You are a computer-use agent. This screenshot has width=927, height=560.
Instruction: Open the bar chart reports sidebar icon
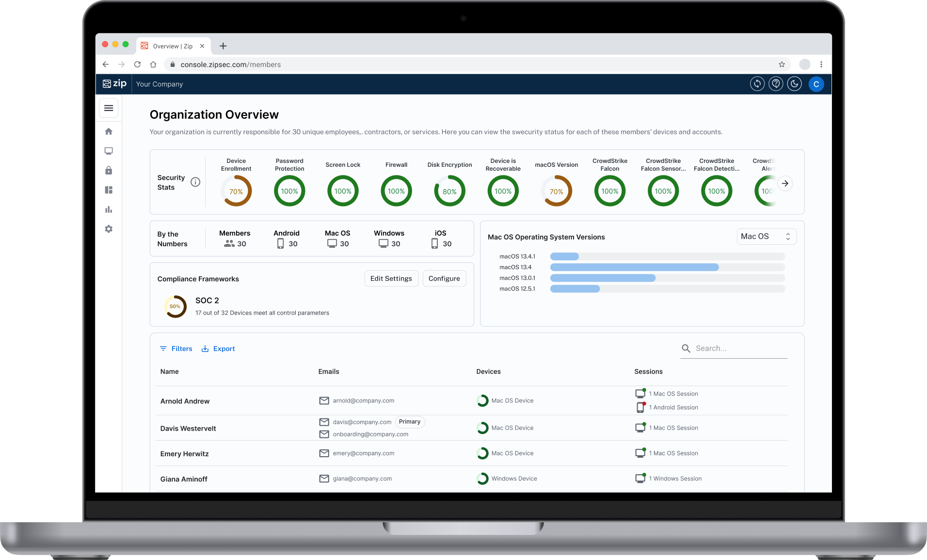109,209
